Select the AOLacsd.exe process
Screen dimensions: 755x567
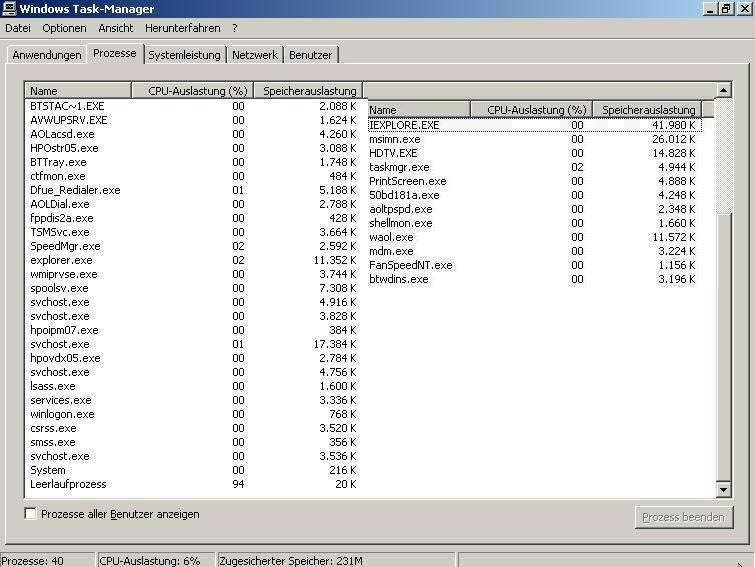pos(193,134)
